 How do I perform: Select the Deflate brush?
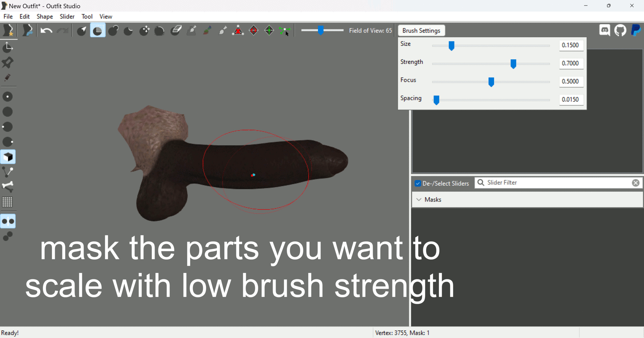pos(128,31)
